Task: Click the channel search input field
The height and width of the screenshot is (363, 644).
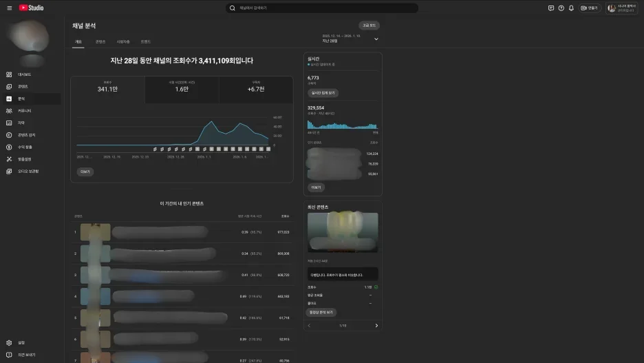Action: (322, 8)
